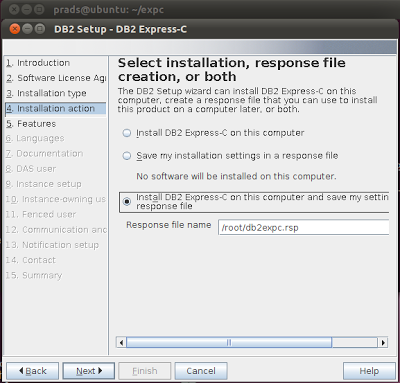Screen dimensions: 400x383
Task: Click the Response file name field
Action: click(303, 228)
